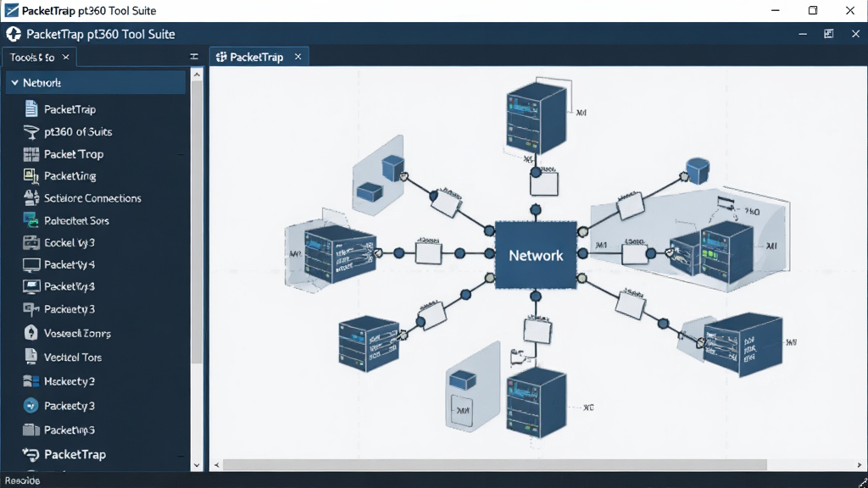The image size is (868, 488).
Task: Select the bottom-left server rack
Action: click(369, 343)
